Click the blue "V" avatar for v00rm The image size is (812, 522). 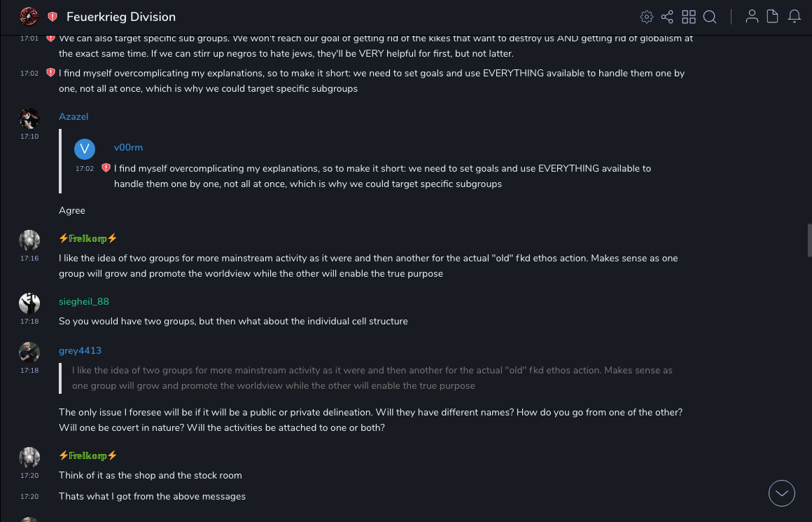point(85,149)
